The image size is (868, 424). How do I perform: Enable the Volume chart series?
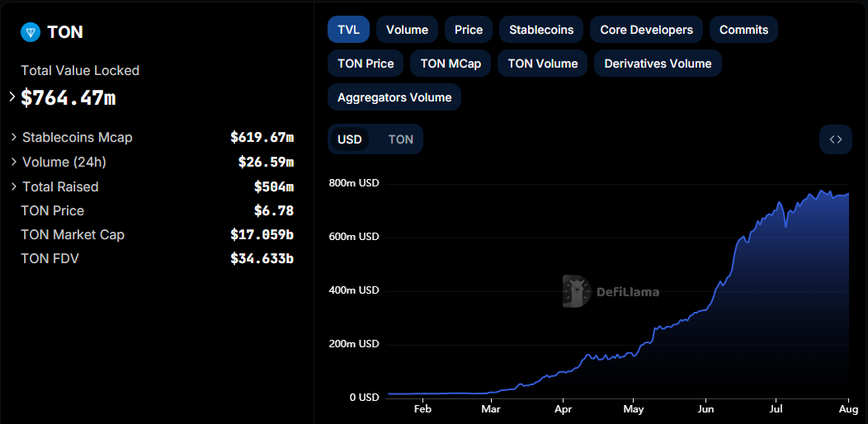[407, 30]
